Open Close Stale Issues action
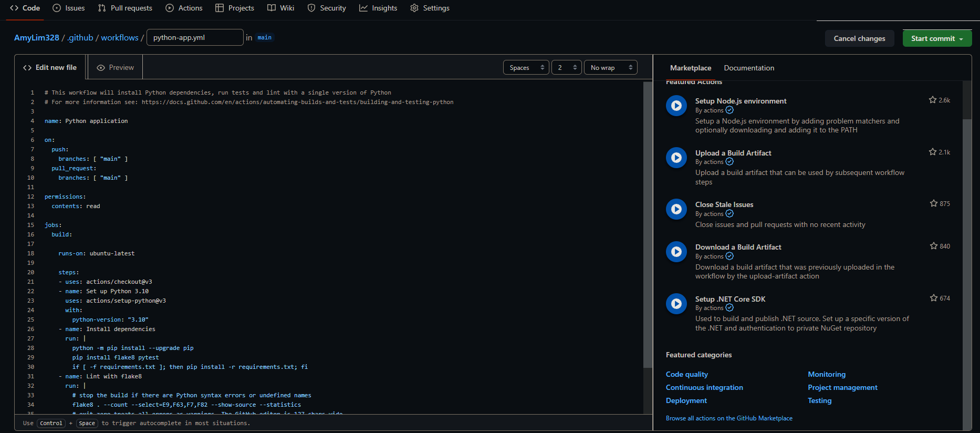 (724, 204)
